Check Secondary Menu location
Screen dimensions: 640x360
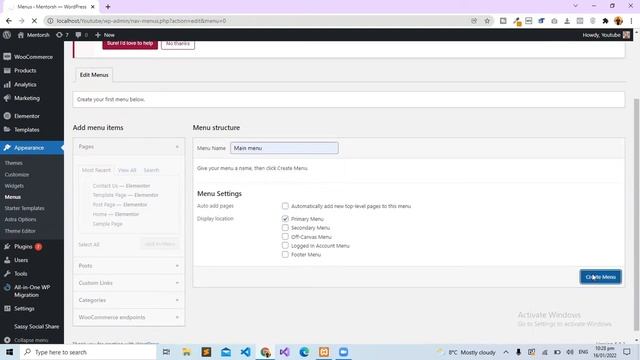(285, 228)
